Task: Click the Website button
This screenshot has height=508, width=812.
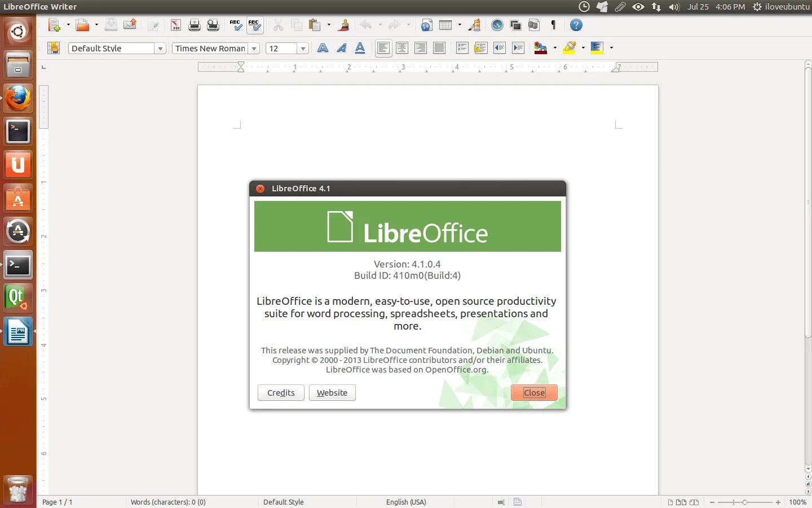Action: pos(332,393)
